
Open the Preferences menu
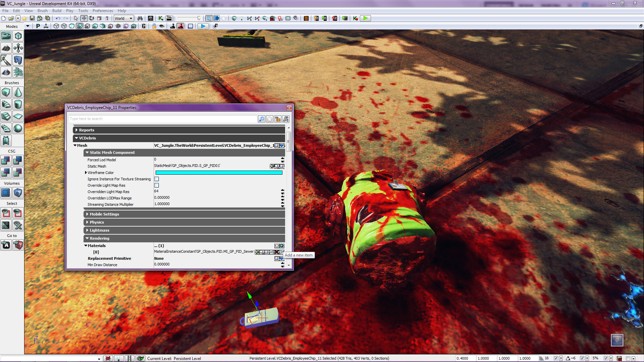pyautogui.click(x=103, y=11)
